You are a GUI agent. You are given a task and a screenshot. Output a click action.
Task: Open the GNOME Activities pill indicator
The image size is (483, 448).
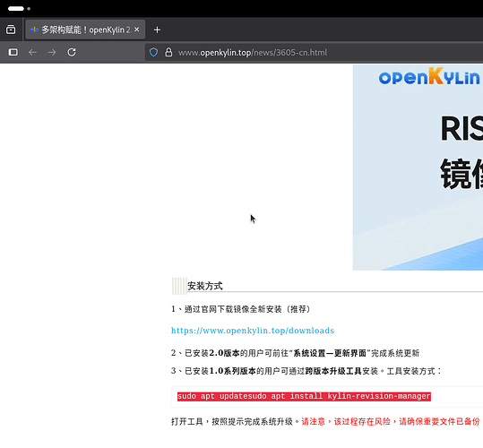click(16, 9)
